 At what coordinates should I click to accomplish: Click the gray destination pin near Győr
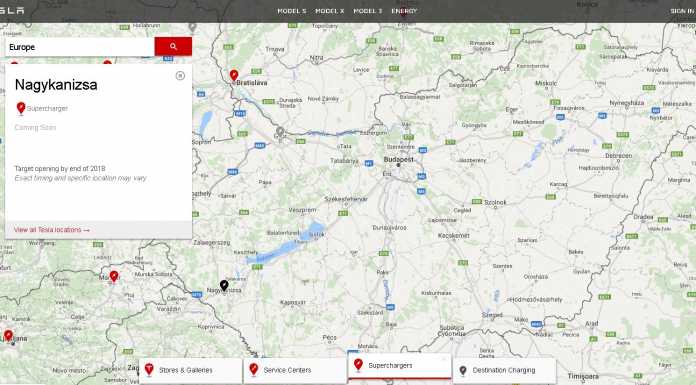coord(280,132)
